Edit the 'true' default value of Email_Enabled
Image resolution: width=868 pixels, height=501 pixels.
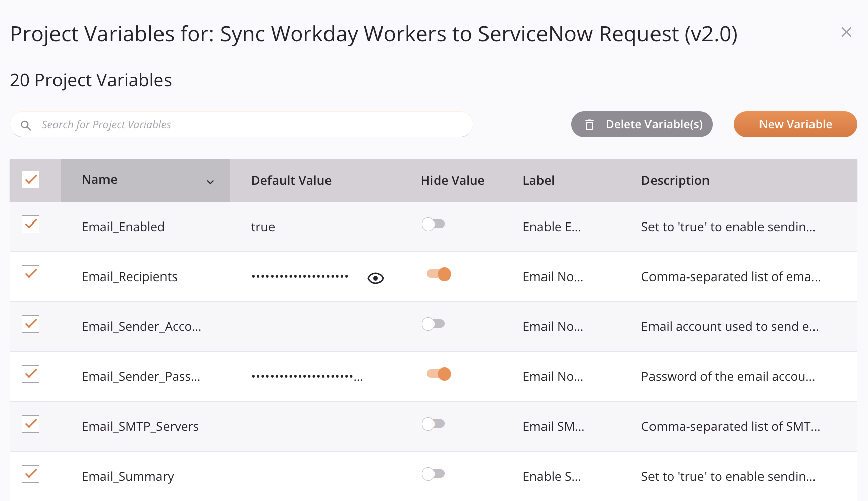tap(263, 227)
